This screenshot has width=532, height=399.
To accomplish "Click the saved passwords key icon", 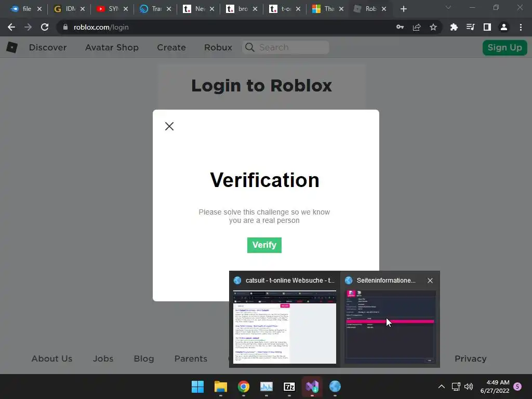I will coord(400,27).
